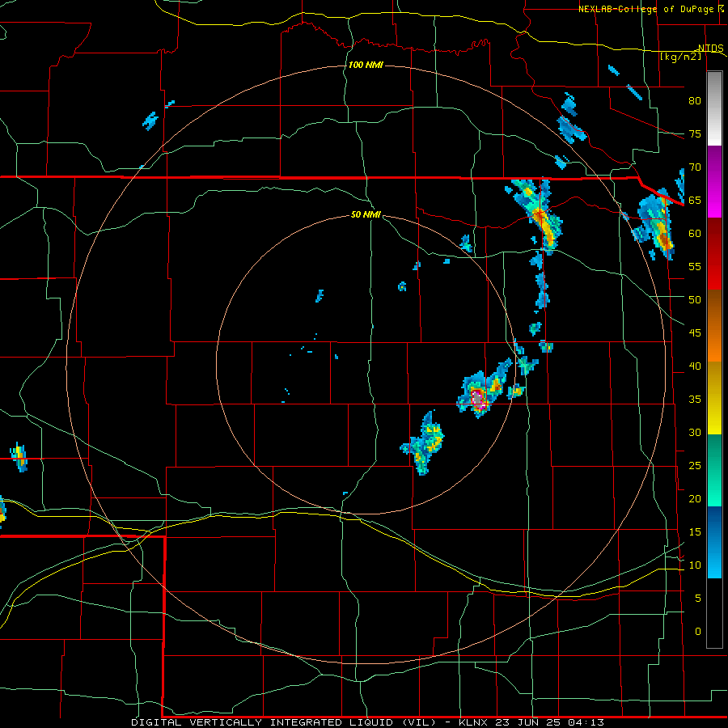Click the "20" value on the VIL scale
The image size is (728, 728).
click(x=695, y=498)
